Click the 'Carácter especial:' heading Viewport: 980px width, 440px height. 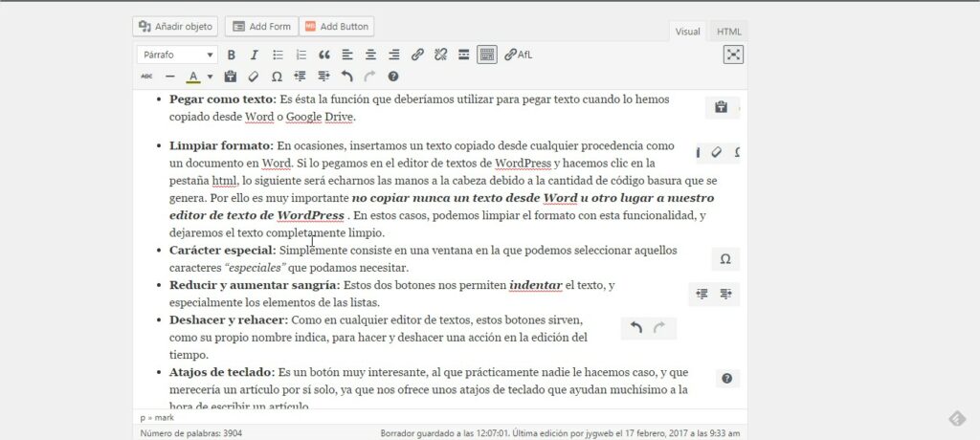222,251
